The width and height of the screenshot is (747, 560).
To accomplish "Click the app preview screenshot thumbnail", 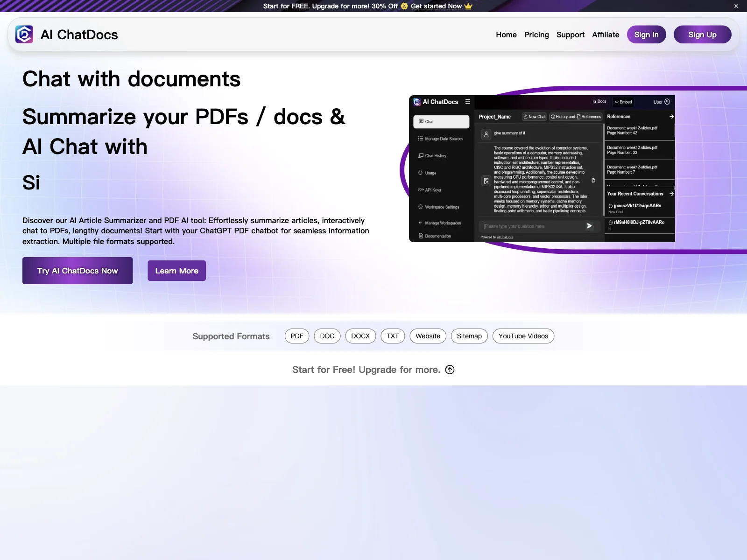I will coord(542,168).
